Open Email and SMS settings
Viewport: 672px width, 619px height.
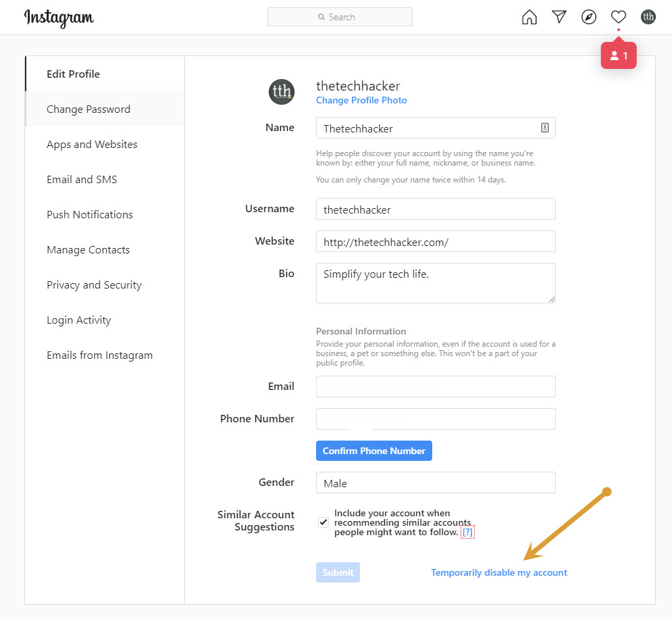(x=105, y=179)
